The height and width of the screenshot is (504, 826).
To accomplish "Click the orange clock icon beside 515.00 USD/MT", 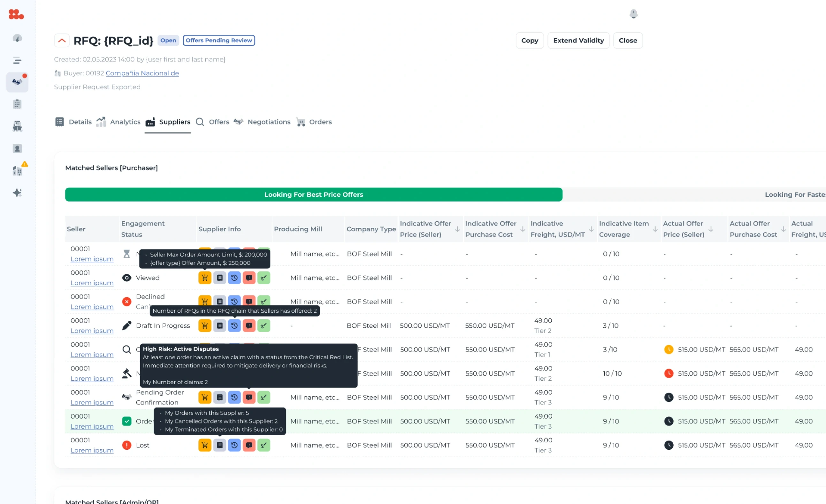I will pyautogui.click(x=669, y=349).
